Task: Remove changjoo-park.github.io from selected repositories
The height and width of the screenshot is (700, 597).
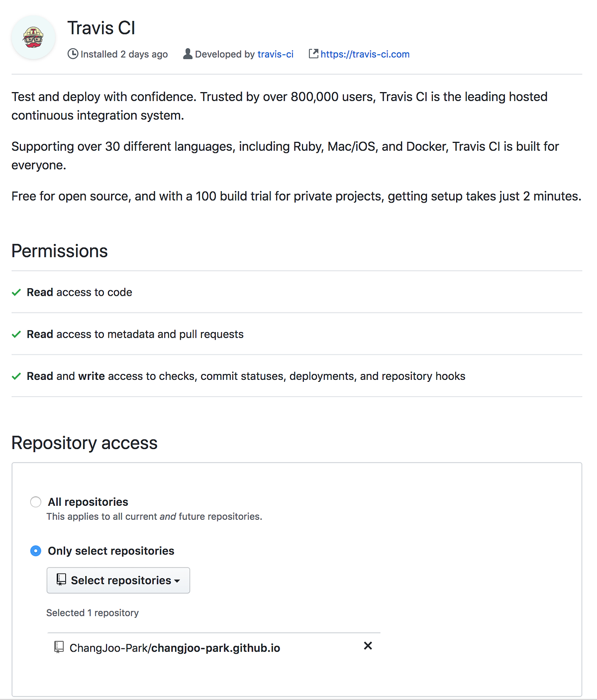Action: 368,646
